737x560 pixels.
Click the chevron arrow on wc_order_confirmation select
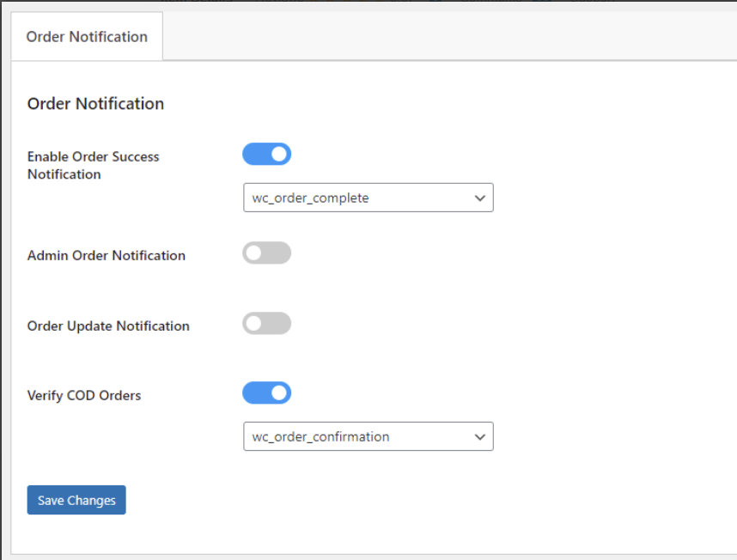479,437
